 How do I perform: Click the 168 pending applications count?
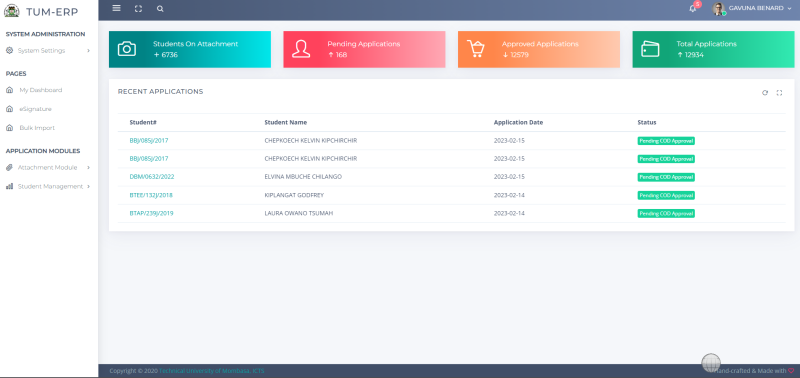(x=341, y=55)
